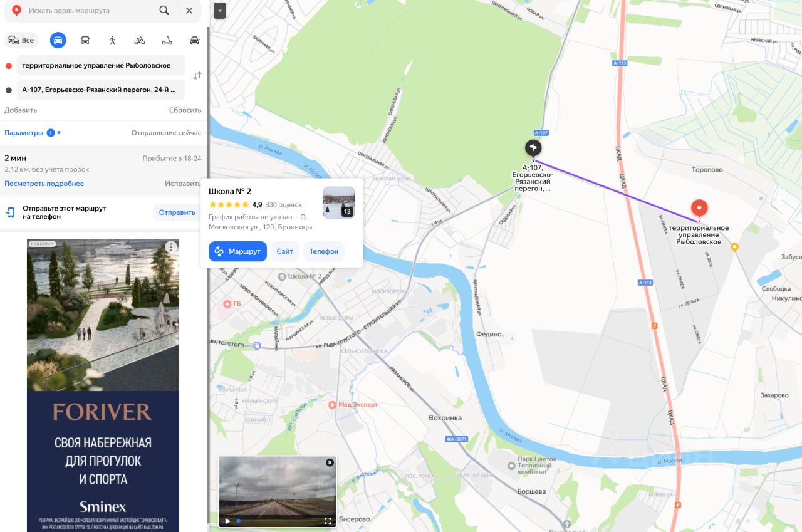
Task: Select the 'Все' transport modes tab
Action: [x=21, y=40]
